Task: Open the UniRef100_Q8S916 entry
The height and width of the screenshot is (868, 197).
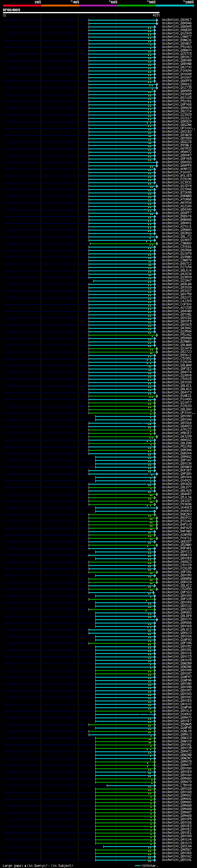Action: tap(177, 423)
